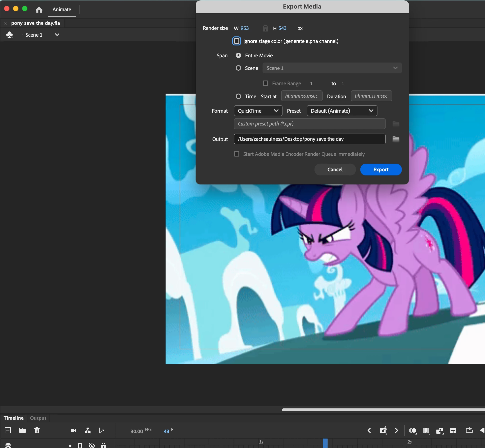Click the edit symbols icon beside Scene 1

(10, 35)
